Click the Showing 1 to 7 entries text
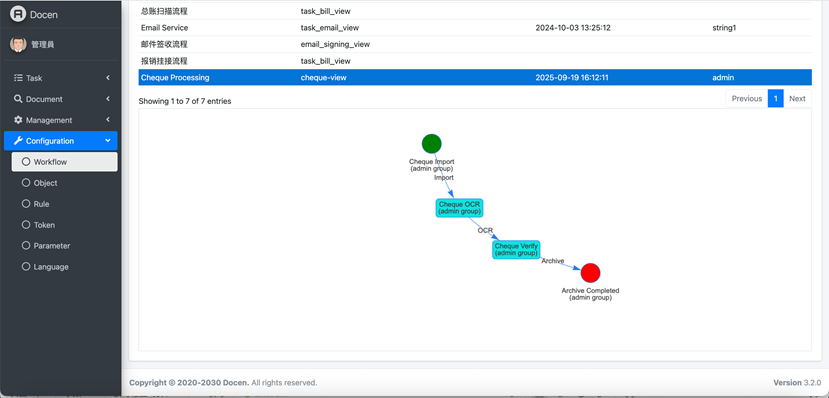This screenshot has height=398, width=829. pyautogui.click(x=185, y=101)
